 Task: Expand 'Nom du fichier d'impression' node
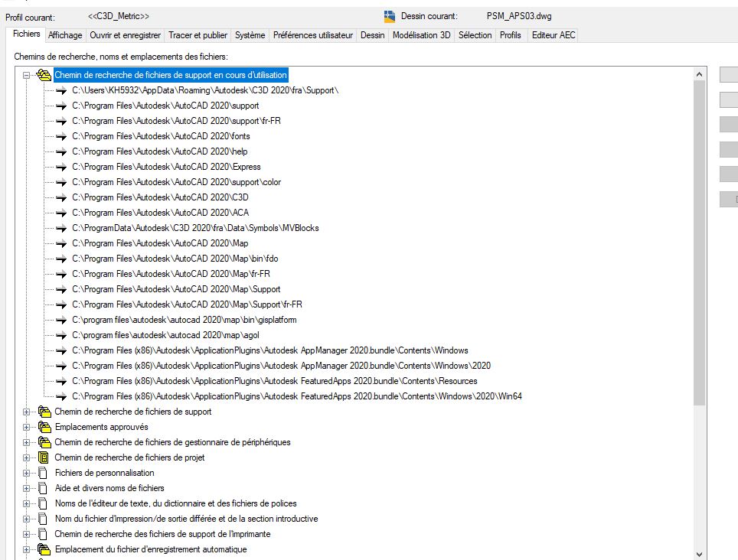[x=26, y=519]
